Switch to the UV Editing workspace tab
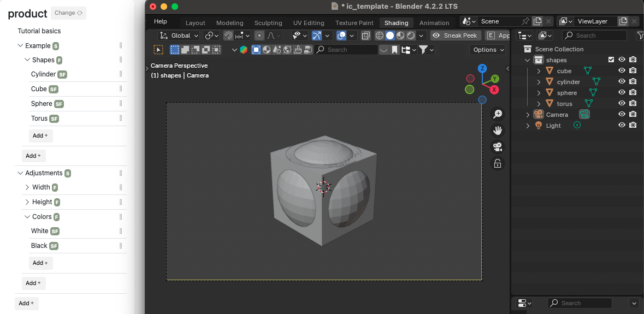Viewport: 644px width, 314px height. (309, 23)
